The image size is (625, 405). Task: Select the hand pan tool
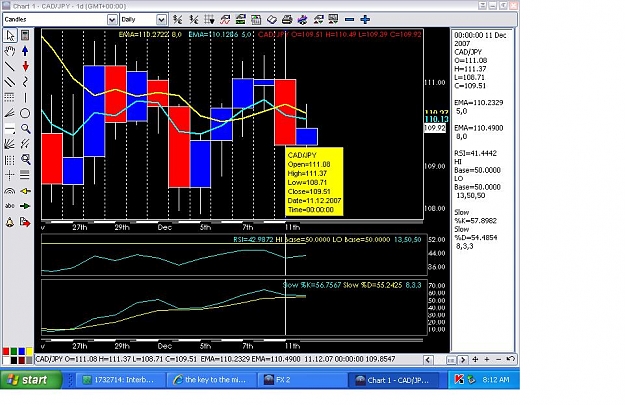(x=10, y=51)
